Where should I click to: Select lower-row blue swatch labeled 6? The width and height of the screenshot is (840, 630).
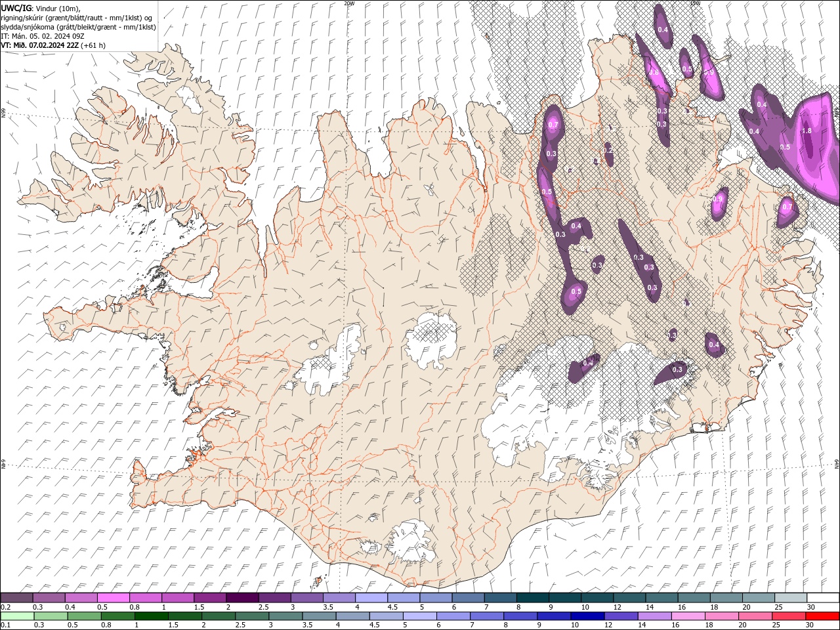tap(453, 616)
